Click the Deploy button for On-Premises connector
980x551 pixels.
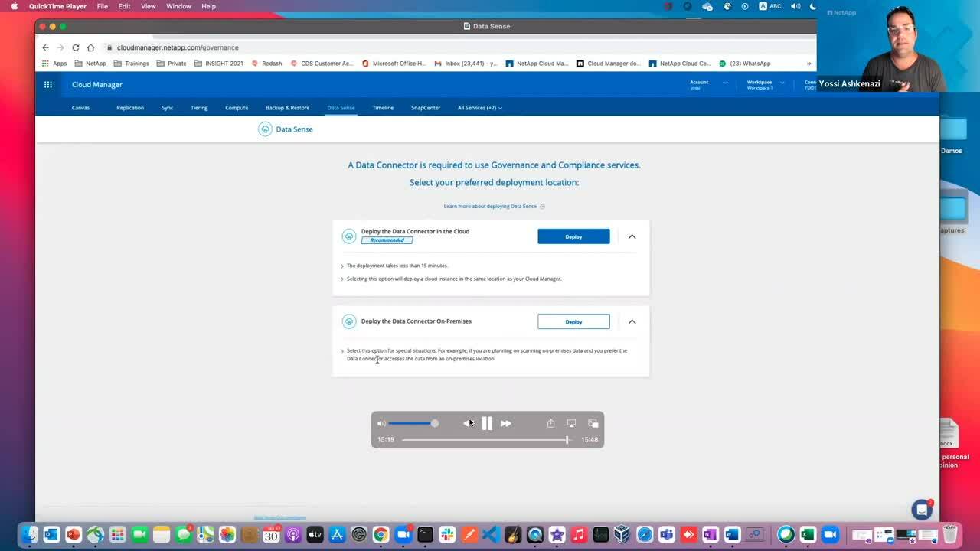coord(573,321)
